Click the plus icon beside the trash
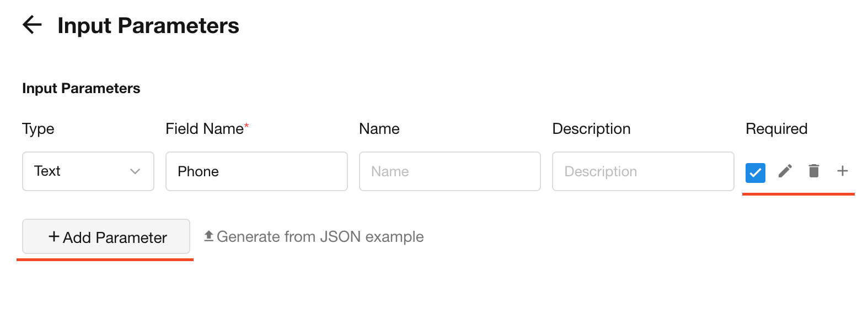868x325 pixels. pos(842,171)
